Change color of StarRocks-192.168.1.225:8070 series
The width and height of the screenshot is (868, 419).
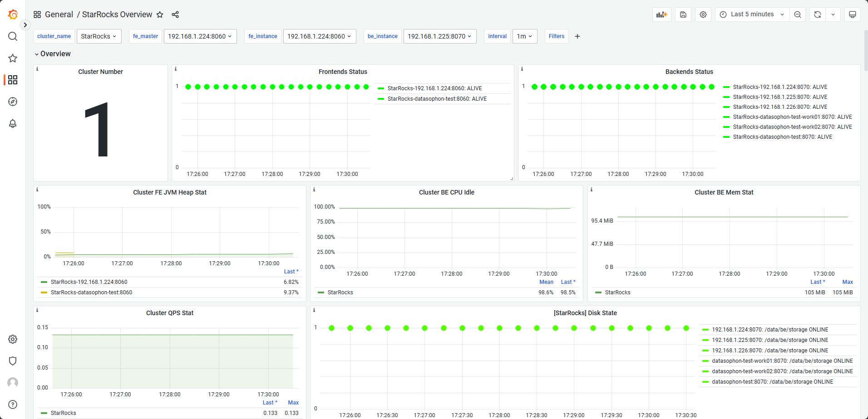click(x=726, y=97)
